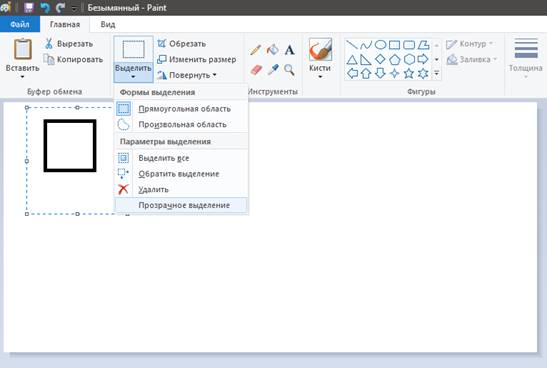
Task: Click the top middle selection handle
Action: click(77, 107)
